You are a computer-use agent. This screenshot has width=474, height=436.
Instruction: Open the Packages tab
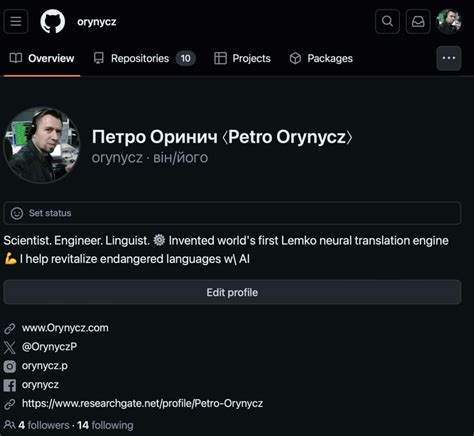coord(321,58)
